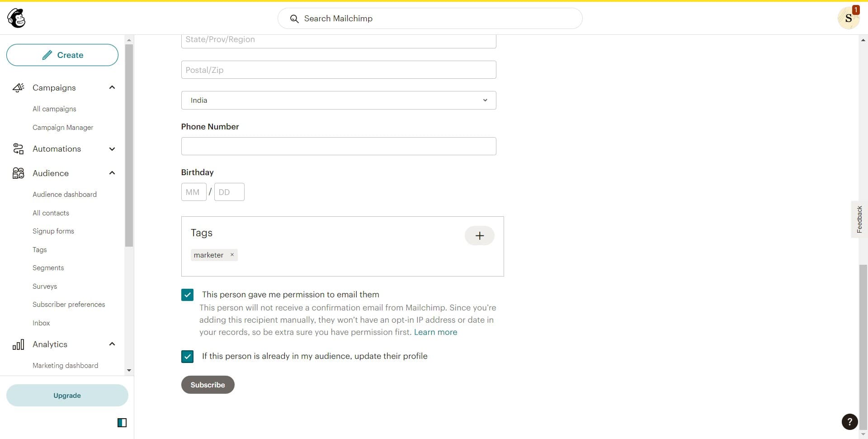
Task: Go to Subscriber preferences
Action: point(69,304)
